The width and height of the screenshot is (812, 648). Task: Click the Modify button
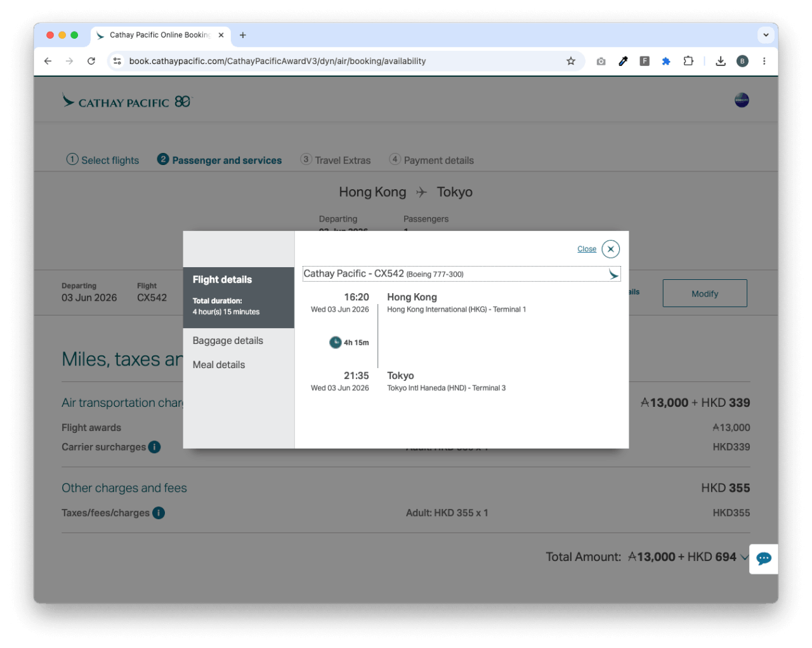pyautogui.click(x=705, y=294)
